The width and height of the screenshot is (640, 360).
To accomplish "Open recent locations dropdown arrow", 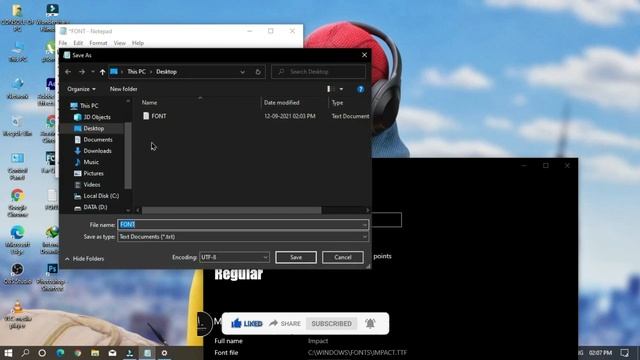I will 93,72.
